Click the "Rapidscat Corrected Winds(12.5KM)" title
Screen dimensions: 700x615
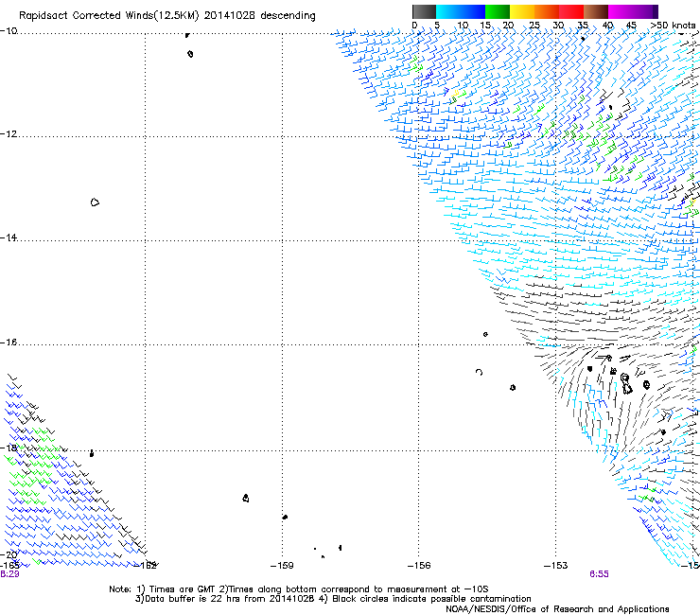(109, 16)
